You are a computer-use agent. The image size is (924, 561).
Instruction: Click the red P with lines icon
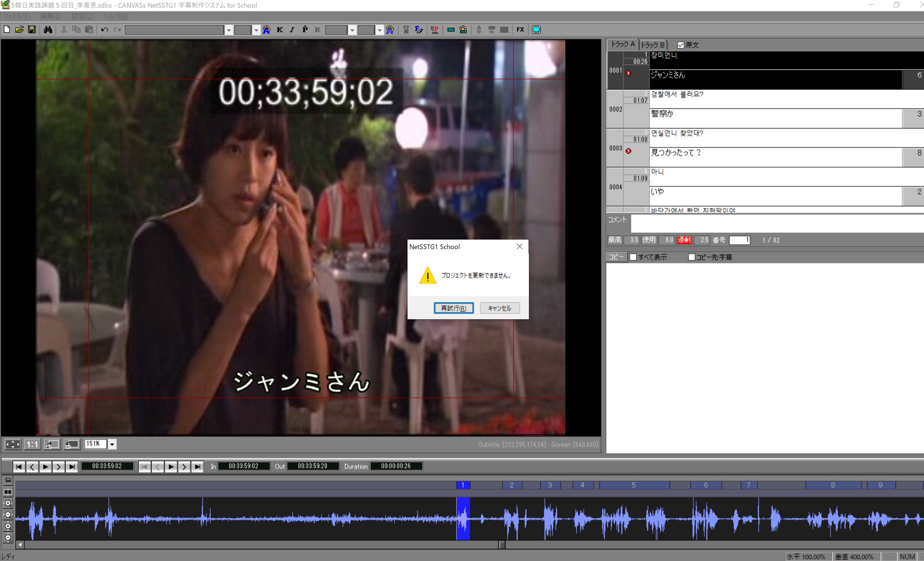tap(435, 30)
